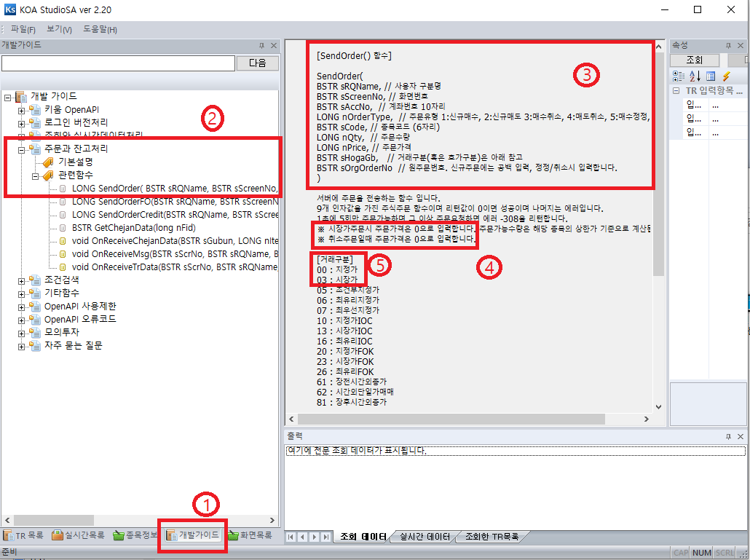Click the page icon of 기타함수
The height and width of the screenshot is (560, 750).
(35, 293)
